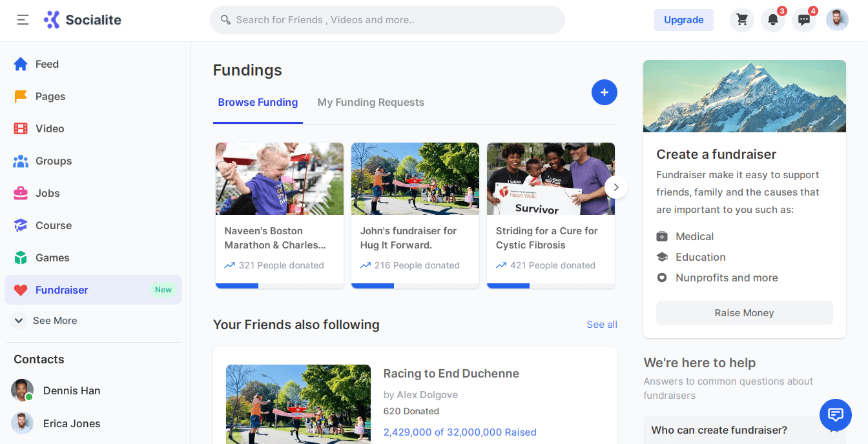Open the messages chat bubble icon
Viewport: 868px width, 444px height.
(x=804, y=20)
